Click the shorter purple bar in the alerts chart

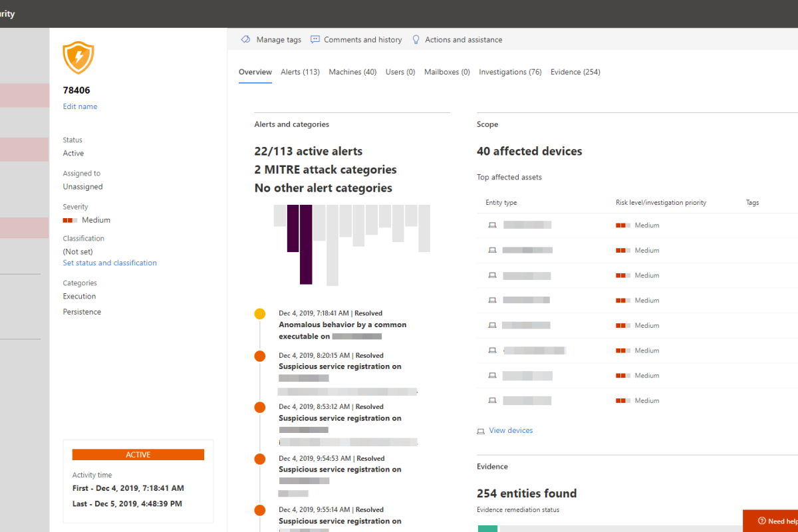click(293, 228)
